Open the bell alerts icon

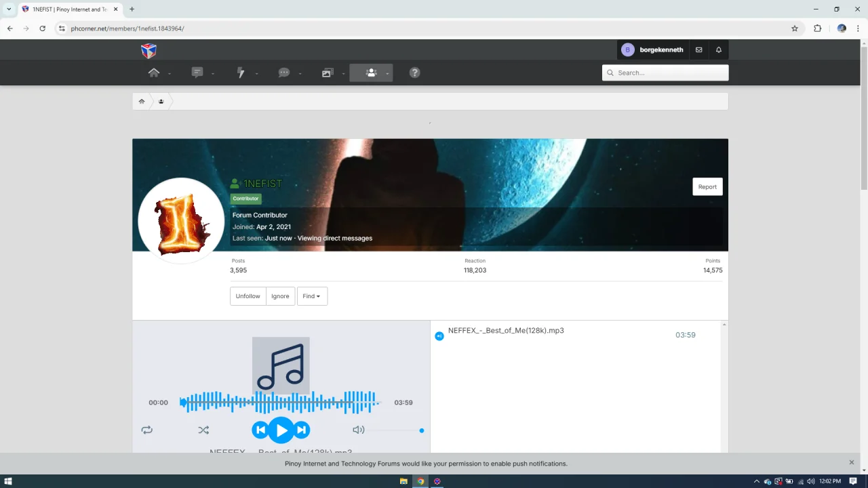719,50
